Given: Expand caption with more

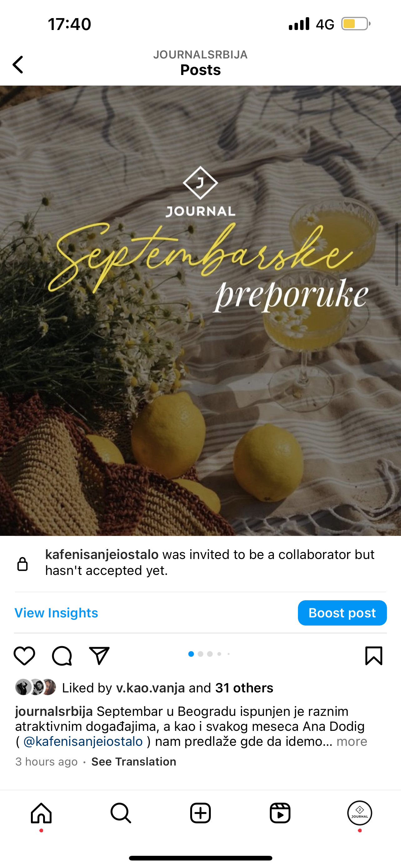Looking at the screenshot, I should (x=352, y=741).
